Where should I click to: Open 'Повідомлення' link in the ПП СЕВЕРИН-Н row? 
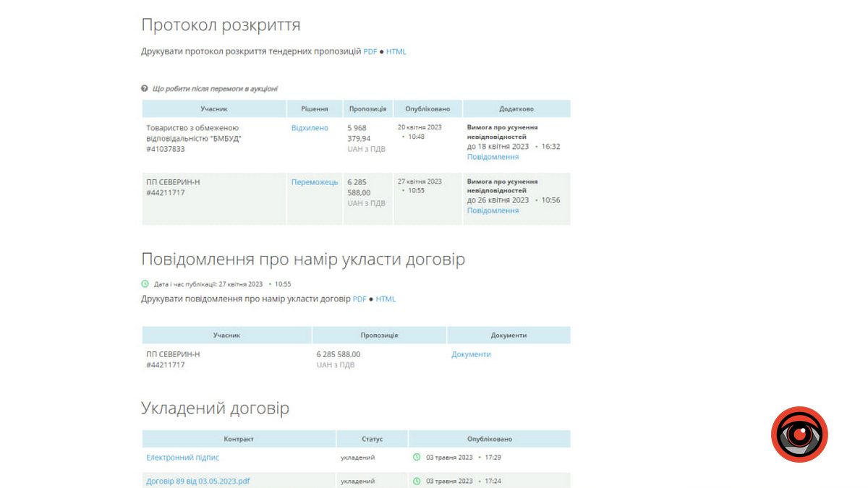[493, 210]
